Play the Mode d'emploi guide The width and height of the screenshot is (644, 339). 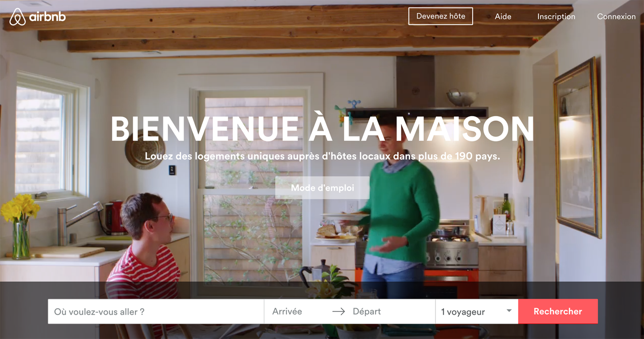(x=322, y=188)
